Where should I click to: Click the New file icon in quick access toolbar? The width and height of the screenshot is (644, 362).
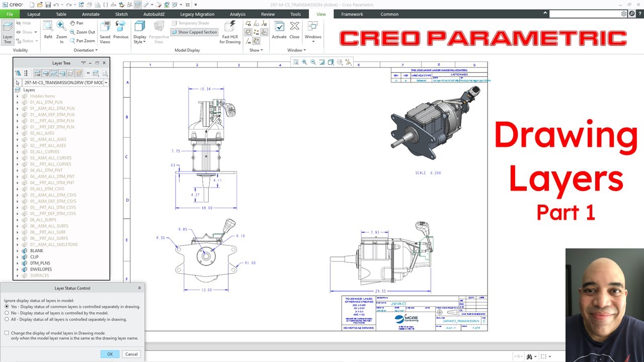[x=31, y=5]
